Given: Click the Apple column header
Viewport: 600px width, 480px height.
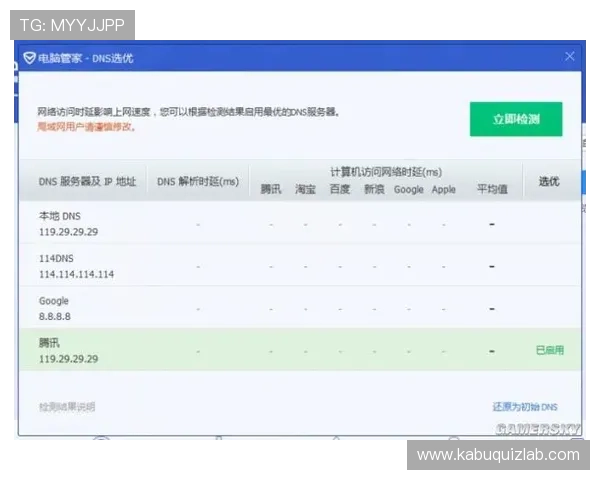Looking at the screenshot, I should tap(443, 189).
